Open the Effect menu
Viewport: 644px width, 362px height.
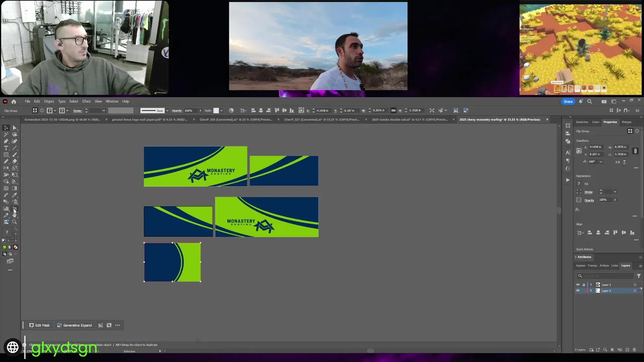[87, 101]
